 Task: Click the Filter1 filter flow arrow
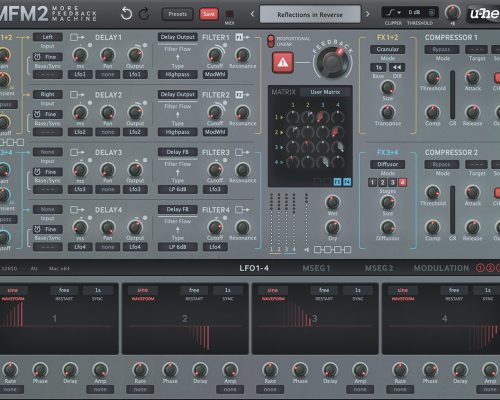coord(178,57)
